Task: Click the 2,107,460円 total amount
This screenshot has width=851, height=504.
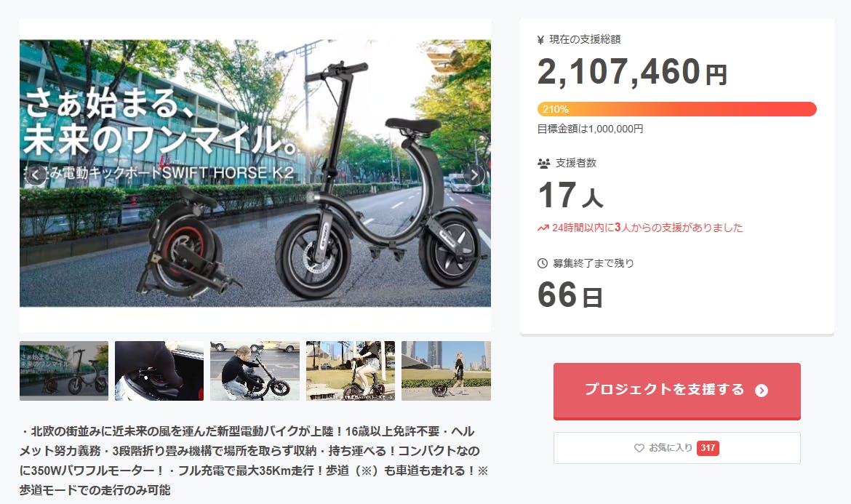Action: click(632, 72)
